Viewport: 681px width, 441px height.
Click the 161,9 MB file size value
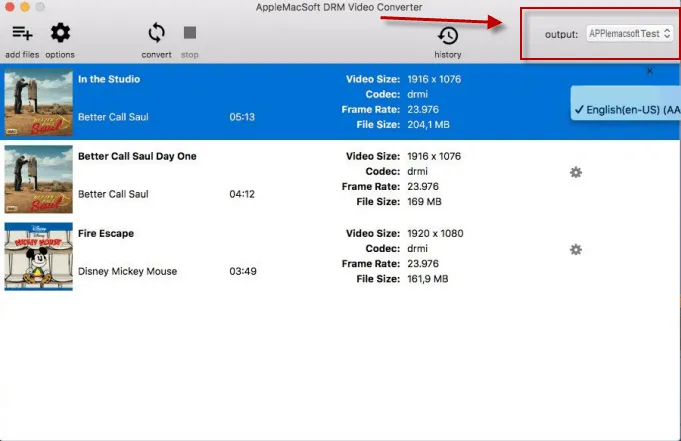428,279
